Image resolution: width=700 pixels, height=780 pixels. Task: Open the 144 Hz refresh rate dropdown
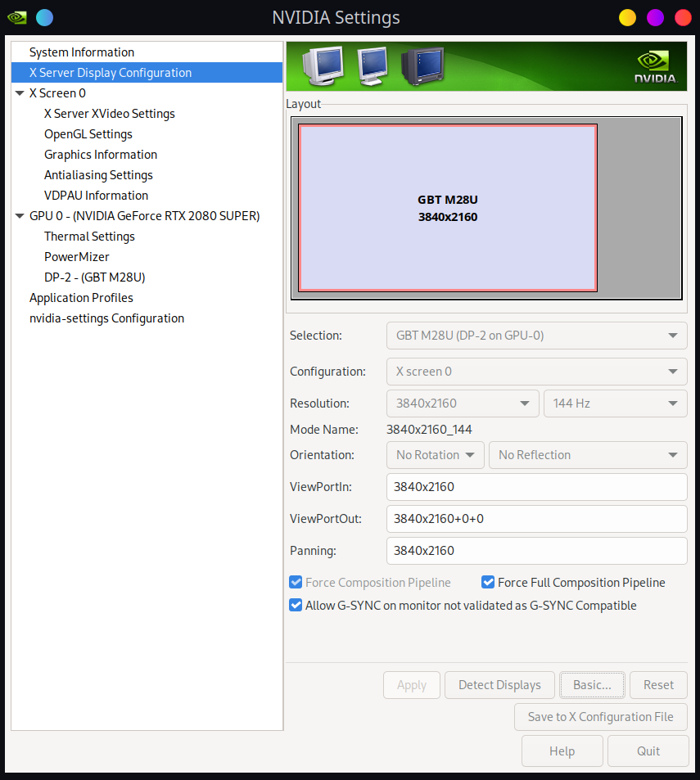[x=616, y=404]
